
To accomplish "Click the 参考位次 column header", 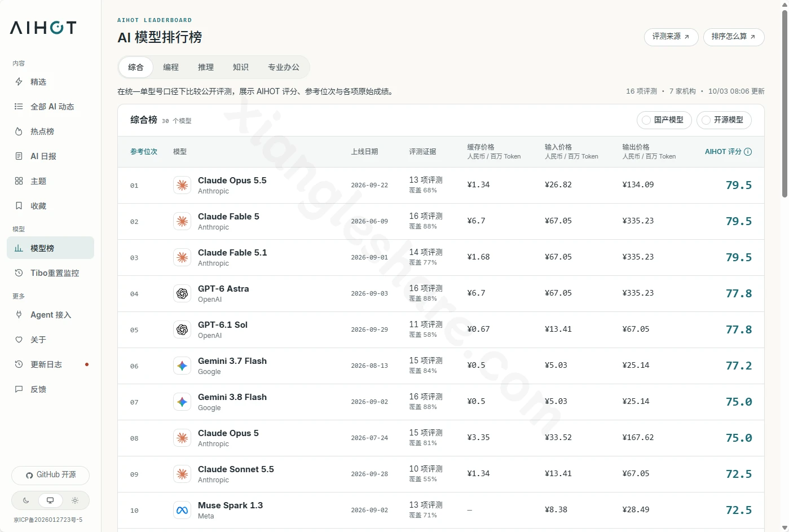I will tap(144, 152).
